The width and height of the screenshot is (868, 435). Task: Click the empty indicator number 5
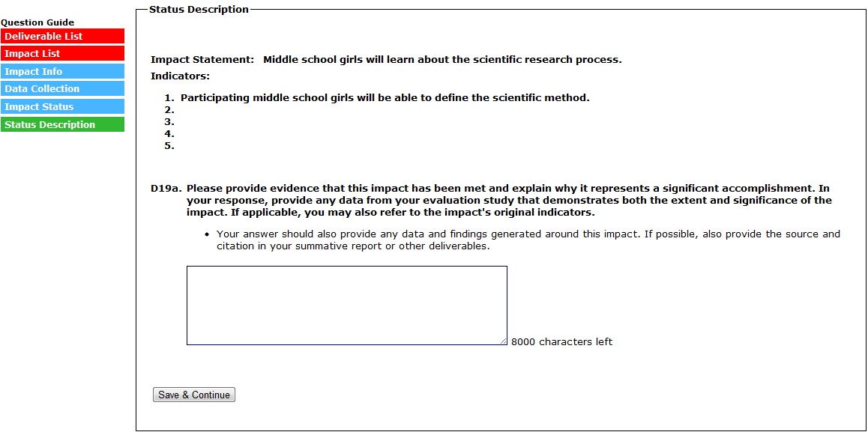169,146
